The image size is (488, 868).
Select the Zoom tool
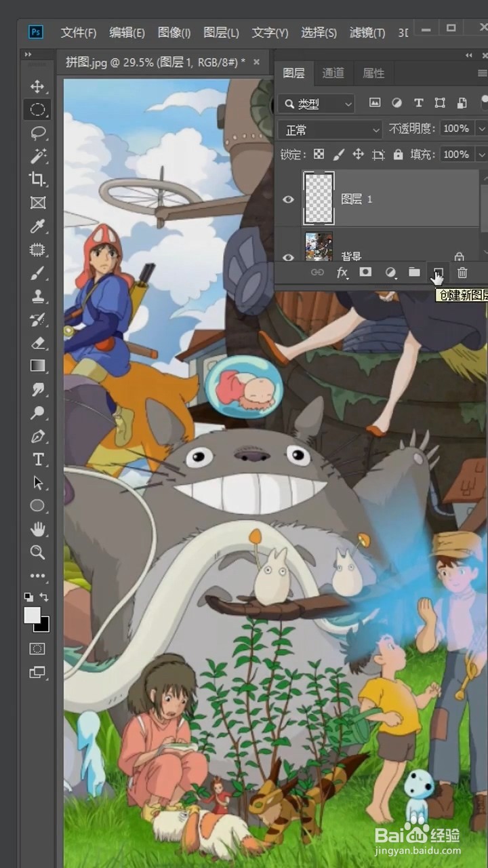(37, 552)
